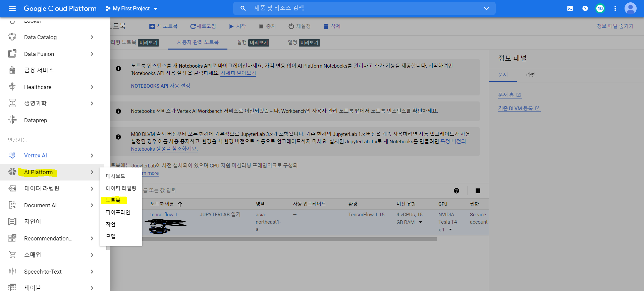Open My First Project selector dropdown
Screen dimensions: 644x291
[x=131, y=8]
